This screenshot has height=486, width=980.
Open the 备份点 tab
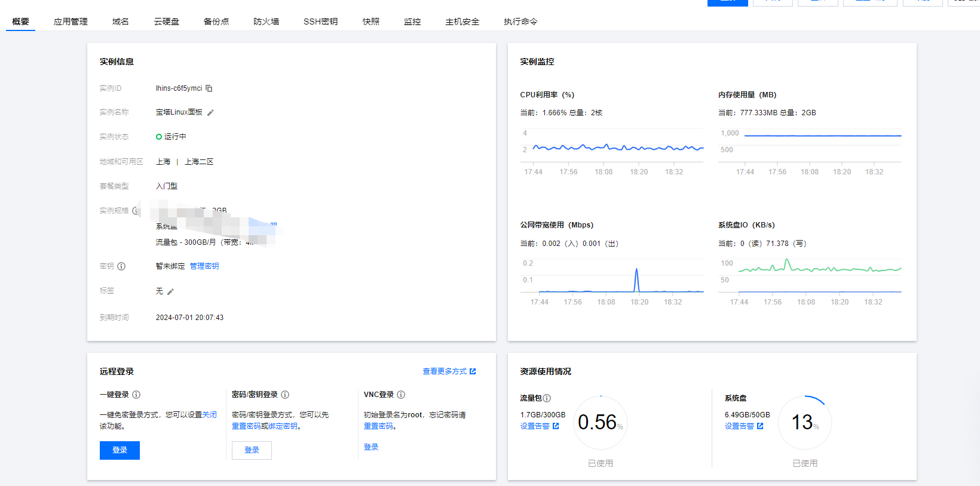point(216,21)
